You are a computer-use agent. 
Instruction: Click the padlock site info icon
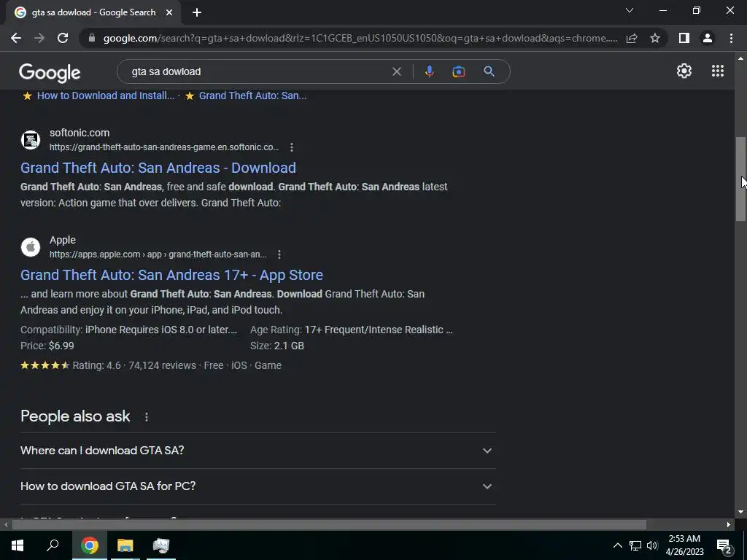click(x=92, y=38)
